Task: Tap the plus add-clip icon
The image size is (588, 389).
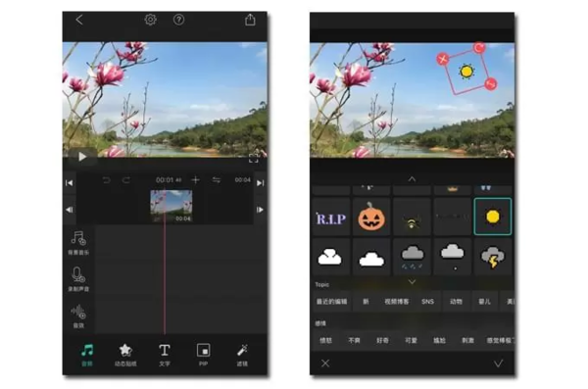Action: [195, 180]
